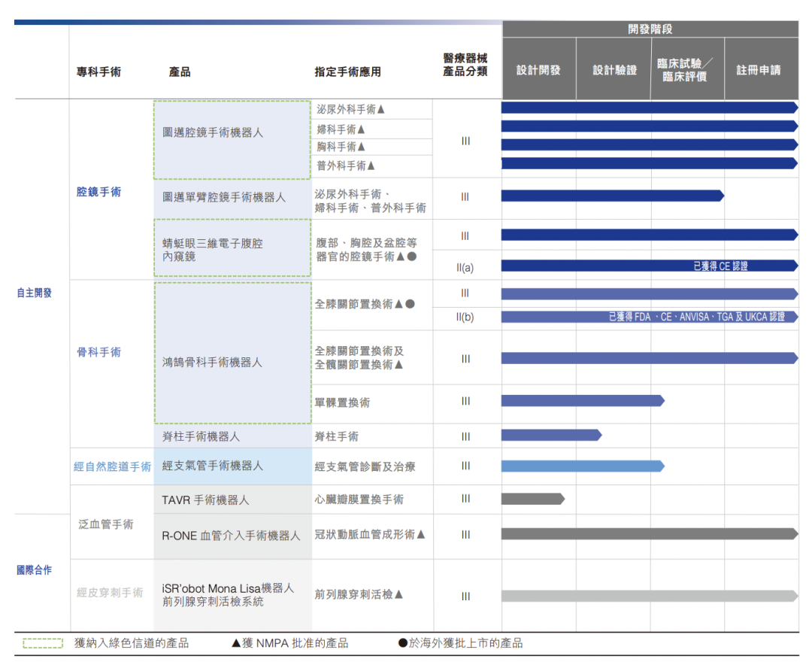The image size is (812, 665).
Task: Select the '心臟瓣膜置換手術' application cell
Action: pyautogui.click(x=359, y=500)
